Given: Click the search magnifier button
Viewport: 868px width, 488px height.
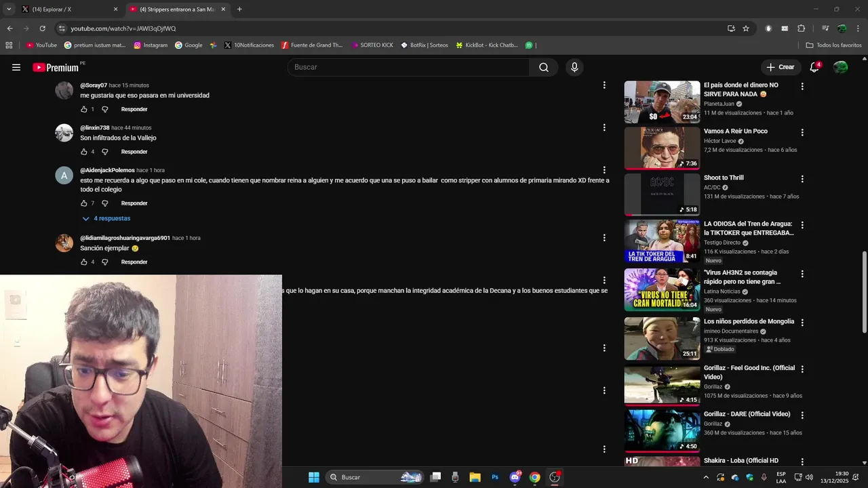Looking at the screenshot, I should click(544, 67).
